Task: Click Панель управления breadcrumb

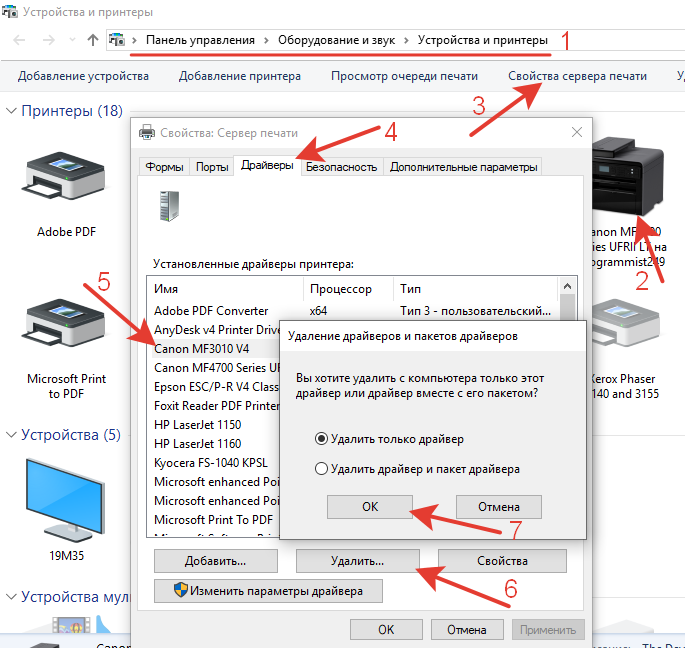Action: click(200, 40)
